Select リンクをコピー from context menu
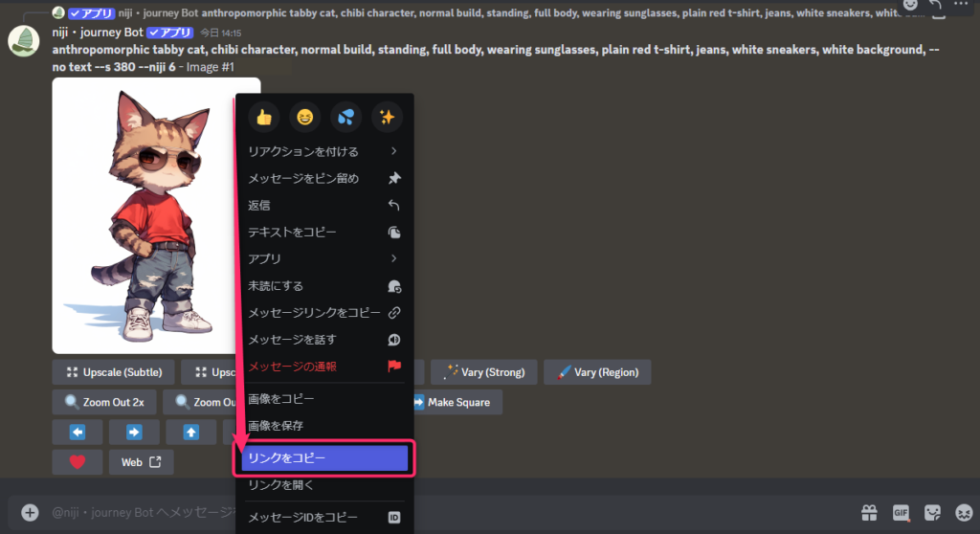This screenshot has height=534, width=980. pos(324,458)
